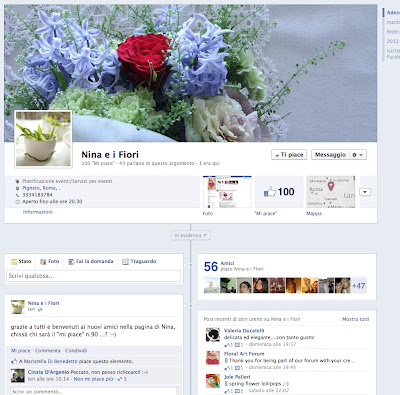Select the 'Stato' composer tab

pyautogui.click(x=21, y=261)
